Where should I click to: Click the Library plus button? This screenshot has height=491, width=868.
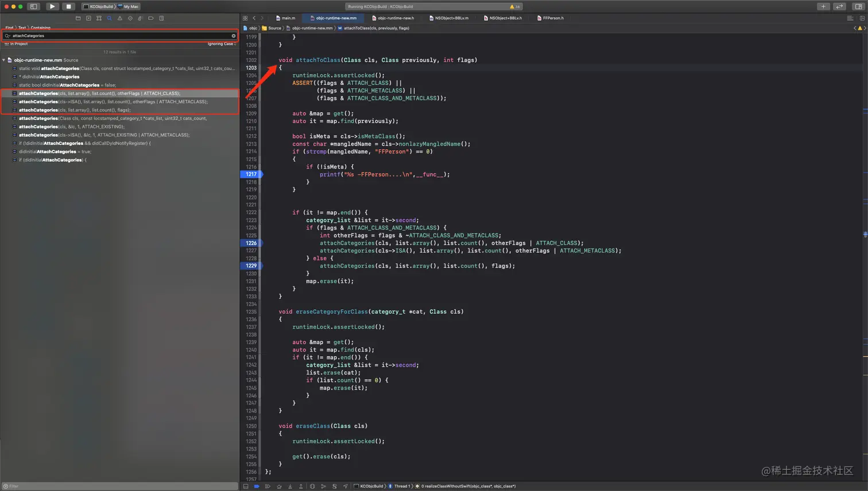pos(823,6)
